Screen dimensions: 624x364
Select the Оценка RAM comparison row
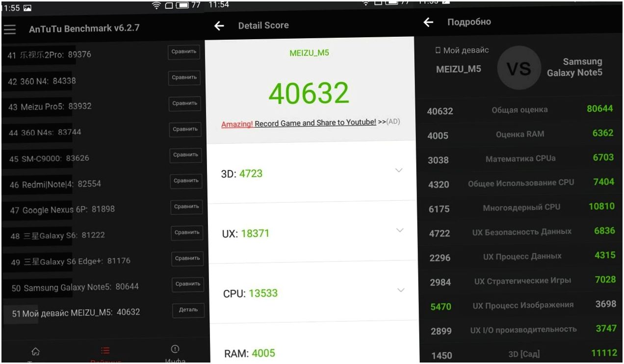coord(520,134)
